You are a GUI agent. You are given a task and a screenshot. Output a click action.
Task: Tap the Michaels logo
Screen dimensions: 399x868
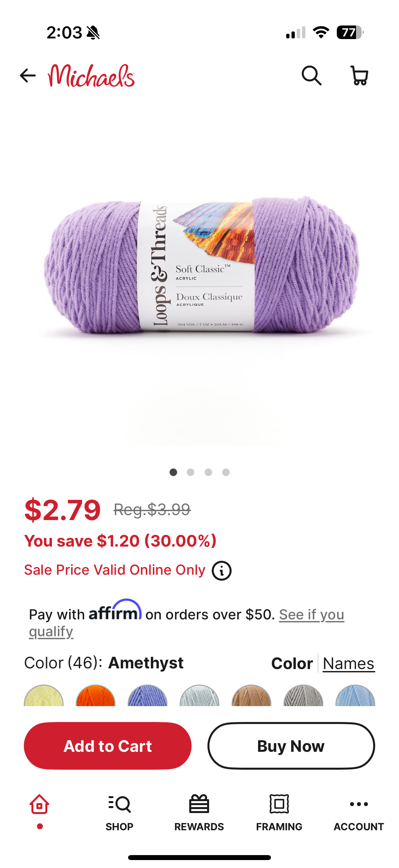[x=91, y=75]
